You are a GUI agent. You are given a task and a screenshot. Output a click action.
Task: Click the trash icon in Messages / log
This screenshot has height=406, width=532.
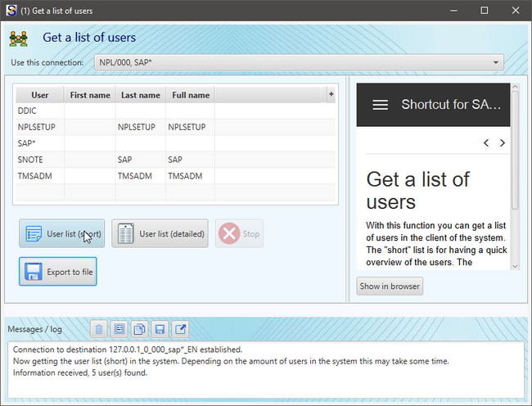point(99,329)
